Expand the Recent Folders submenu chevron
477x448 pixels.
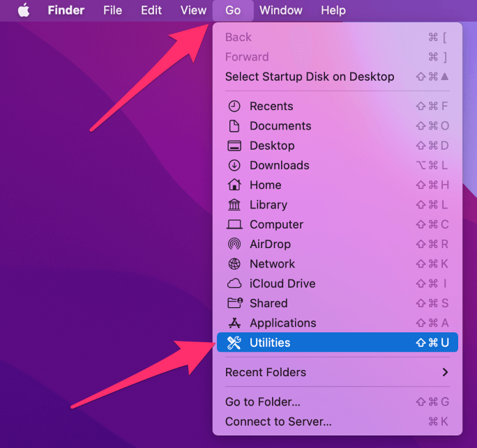445,372
